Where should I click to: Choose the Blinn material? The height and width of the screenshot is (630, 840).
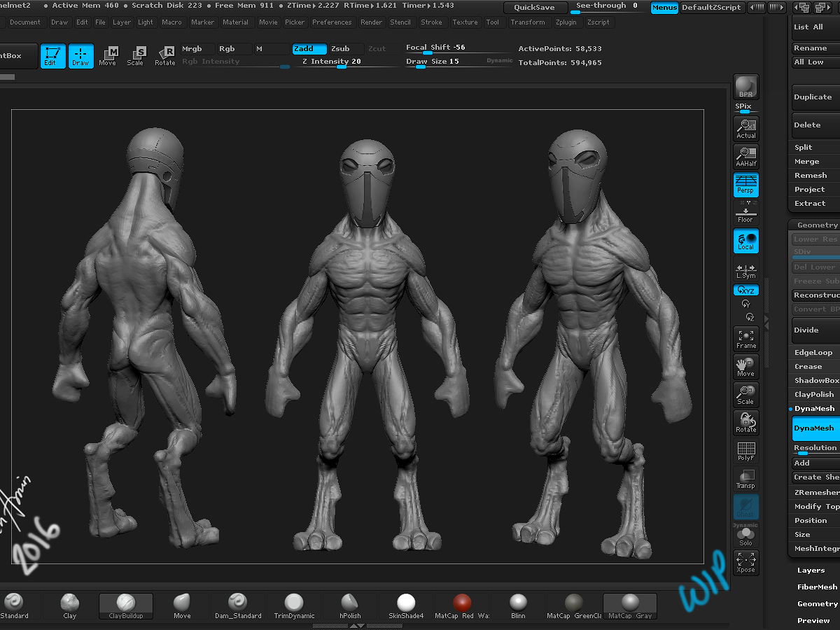518,606
